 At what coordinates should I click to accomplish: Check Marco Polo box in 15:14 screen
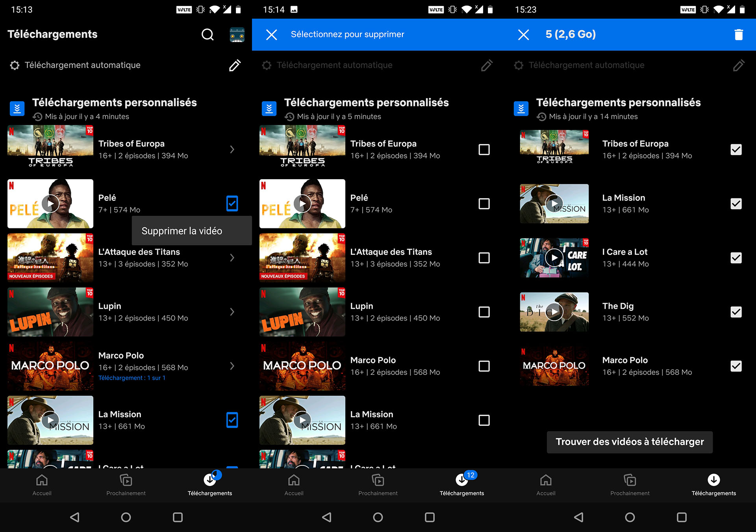tap(484, 366)
